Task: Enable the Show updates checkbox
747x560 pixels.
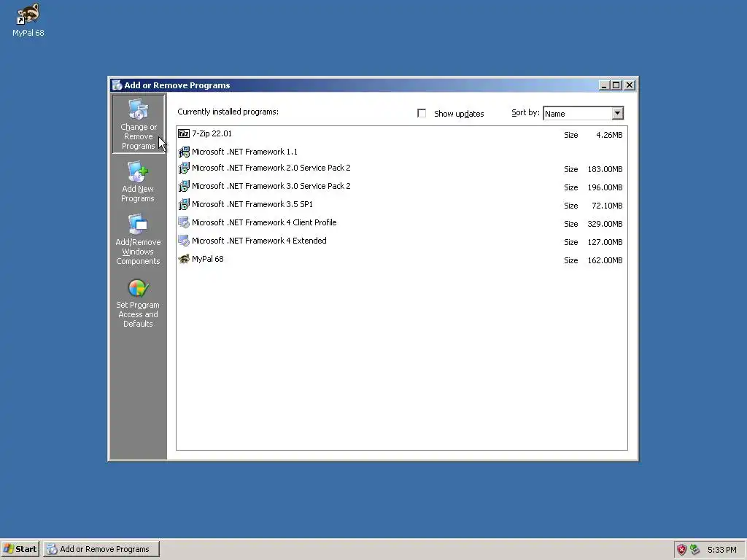Action: pos(422,113)
